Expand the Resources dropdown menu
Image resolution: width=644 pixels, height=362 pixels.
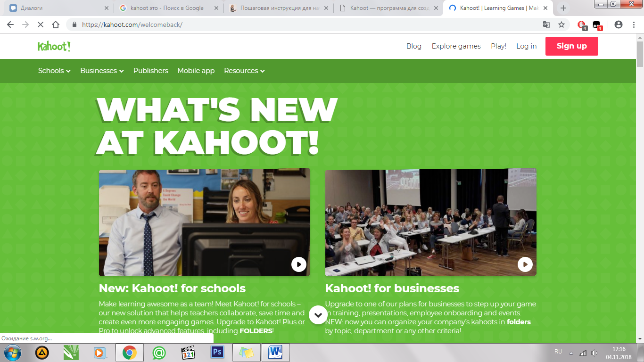[x=244, y=71]
